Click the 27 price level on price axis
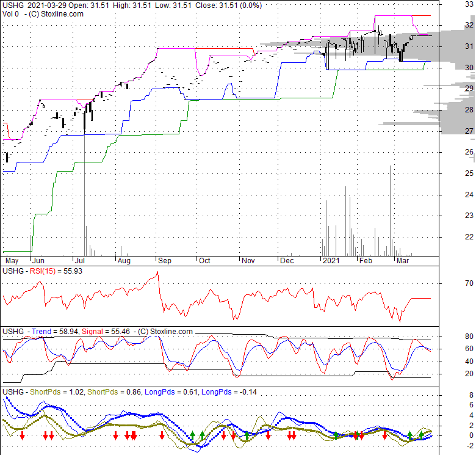Viewport: 476px width, 455px height. point(469,131)
